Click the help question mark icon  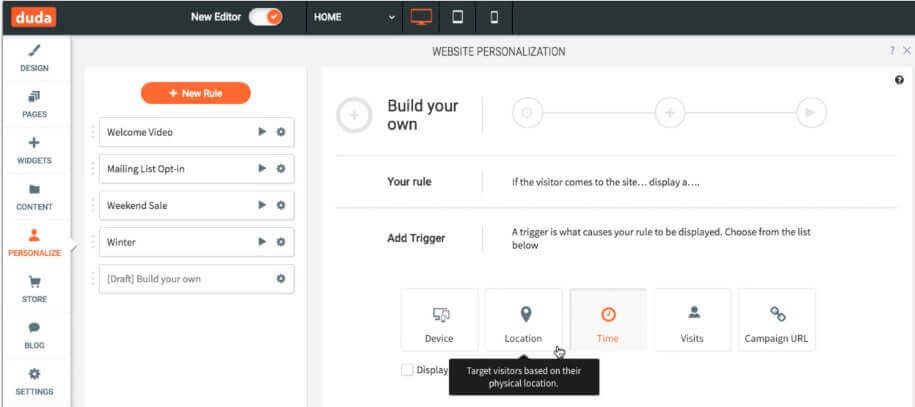pos(899,80)
